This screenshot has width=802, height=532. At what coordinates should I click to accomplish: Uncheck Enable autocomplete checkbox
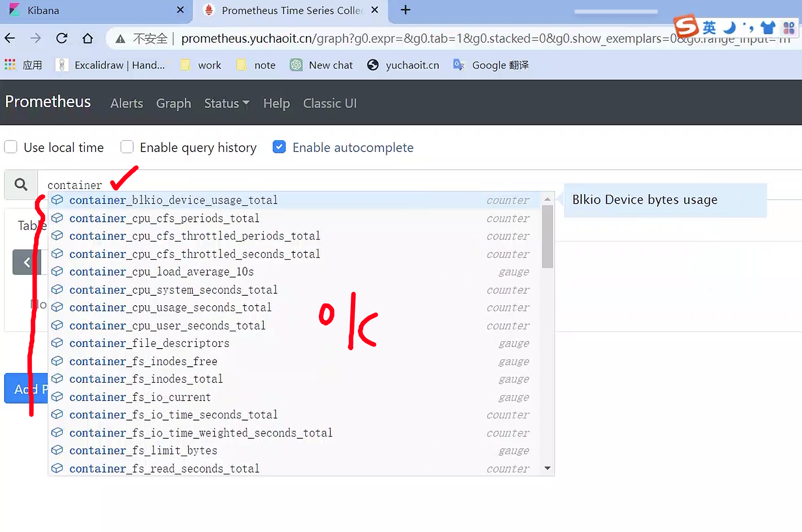(x=279, y=147)
